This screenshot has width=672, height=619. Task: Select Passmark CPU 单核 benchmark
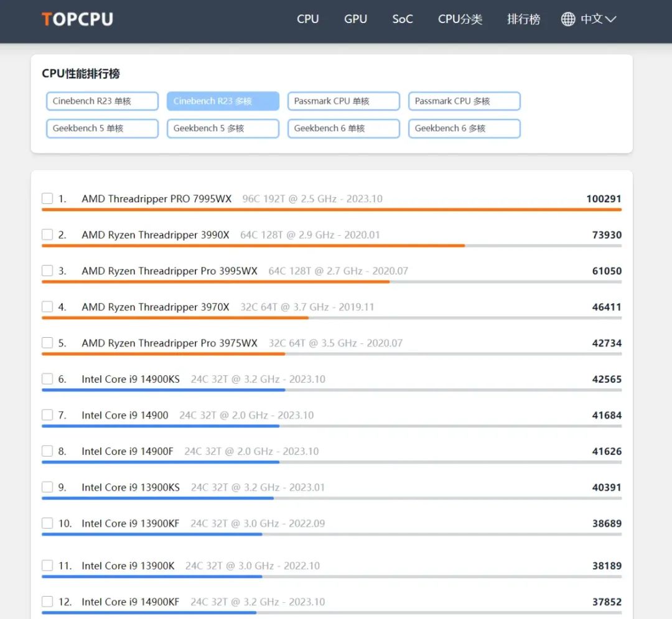pos(343,101)
